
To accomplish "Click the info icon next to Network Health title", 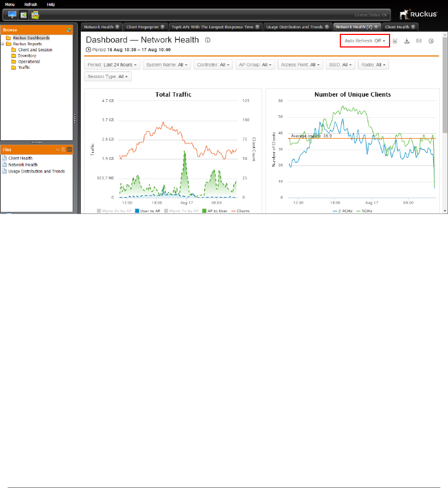I will pos(208,40).
